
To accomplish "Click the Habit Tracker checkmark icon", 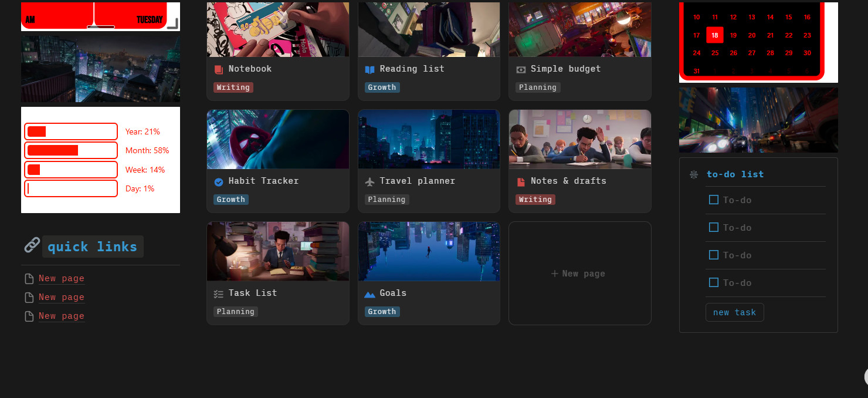I will (x=219, y=182).
